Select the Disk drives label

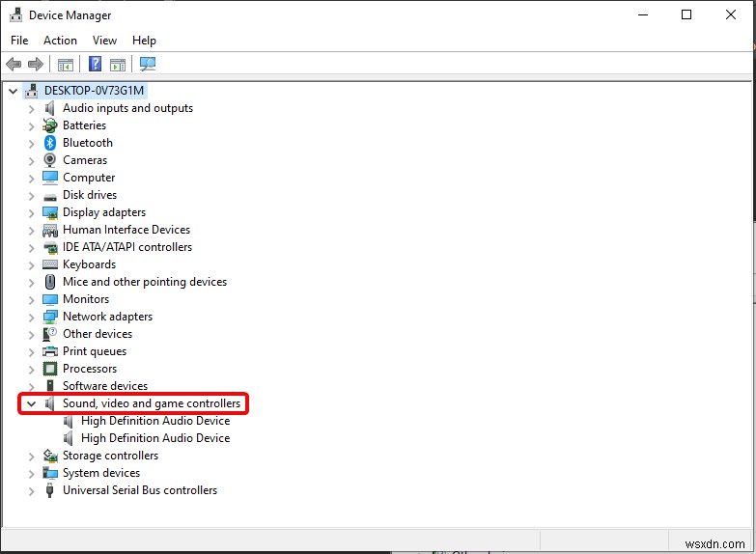click(90, 195)
